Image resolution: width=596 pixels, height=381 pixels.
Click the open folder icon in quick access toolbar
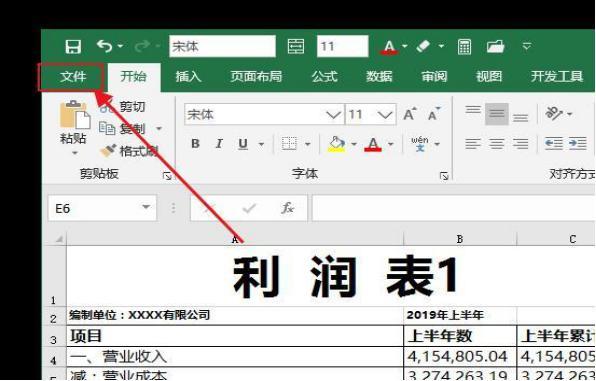click(495, 47)
